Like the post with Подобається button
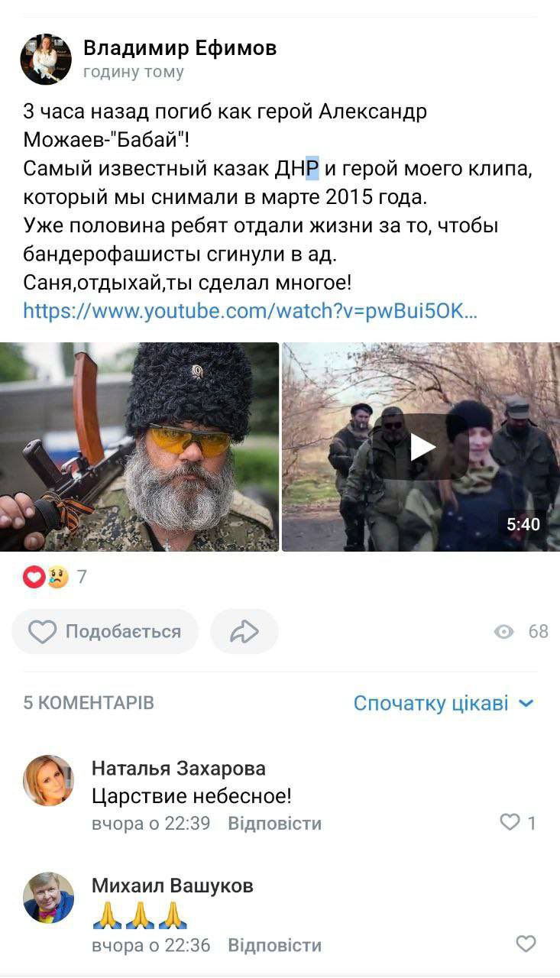This screenshot has width=560, height=978. pyautogui.click(x=105, y=631)
